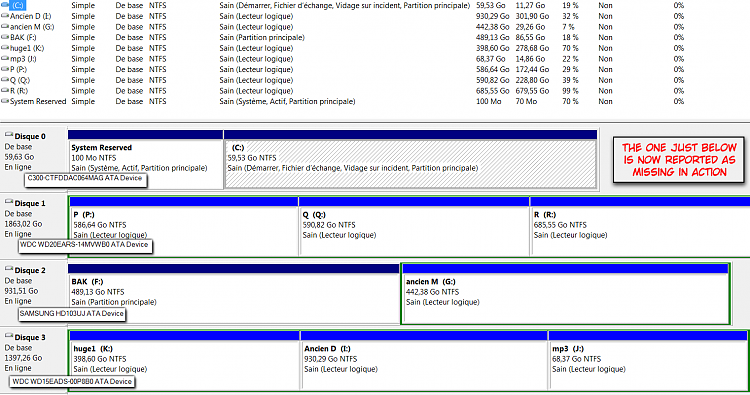Select the huge1 (K:) partition block on Disque 3
The height and width of the screenshot is (395, 750).
(x=185, y=360)
